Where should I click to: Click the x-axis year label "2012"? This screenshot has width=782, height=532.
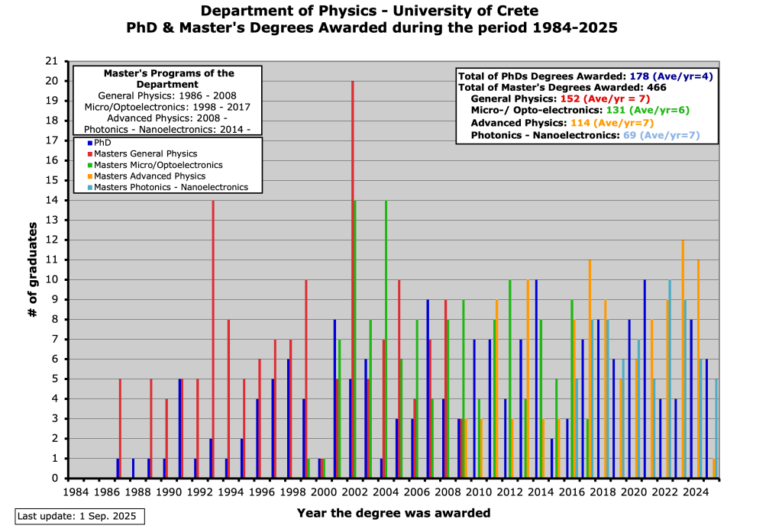click(509, 492)
